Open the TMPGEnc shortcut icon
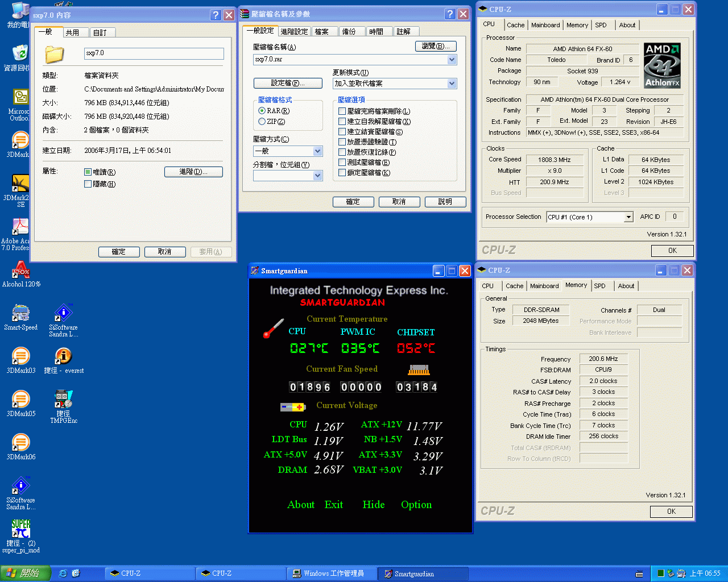728x582 pixels. click(x=63, y=399)
